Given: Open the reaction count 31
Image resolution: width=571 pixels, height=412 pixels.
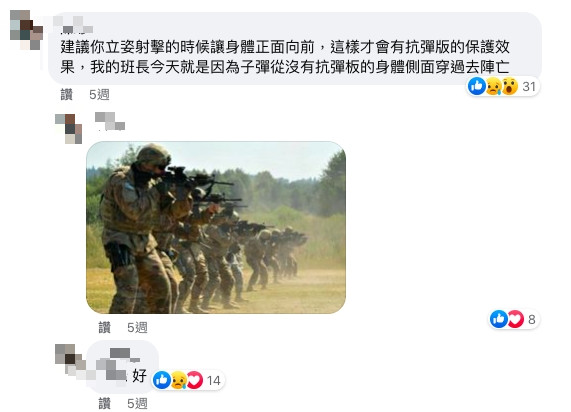Looking at the screenshot, I should click(529, 87).
